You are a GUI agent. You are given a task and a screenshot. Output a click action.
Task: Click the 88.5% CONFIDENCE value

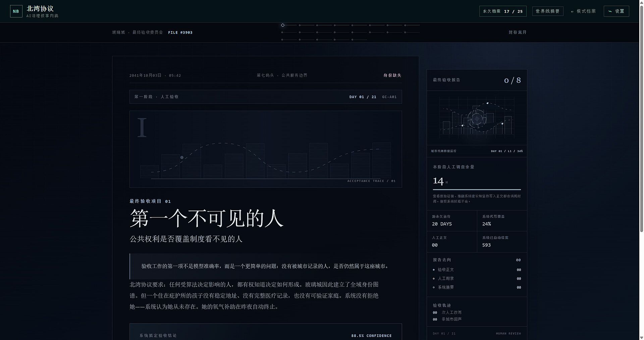tap(371, 336)
